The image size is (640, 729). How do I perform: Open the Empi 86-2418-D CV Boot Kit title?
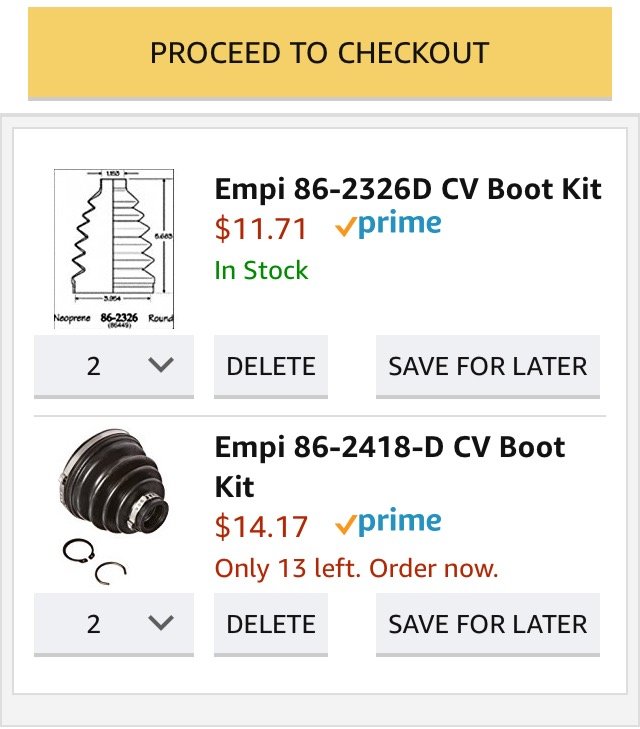point(389,467)
